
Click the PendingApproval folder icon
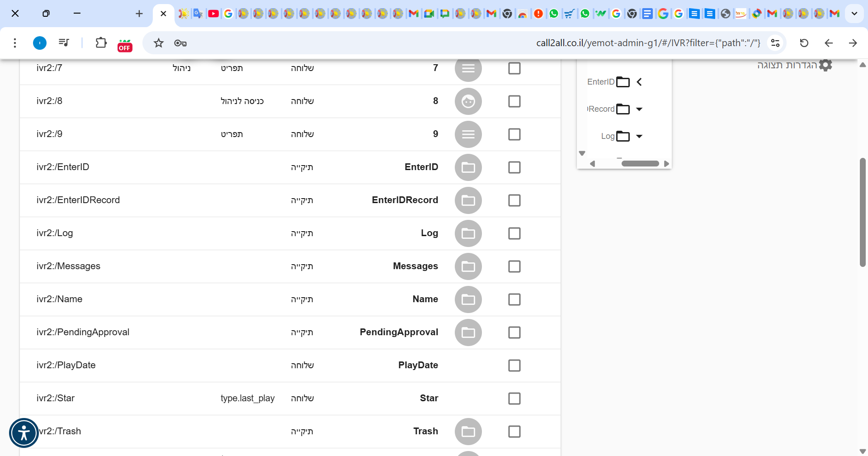click(x=468, y=332)
